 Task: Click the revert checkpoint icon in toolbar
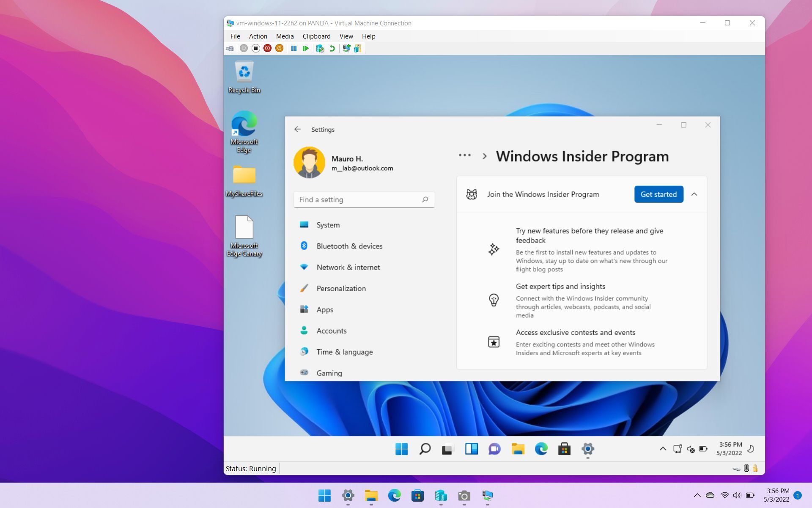coord(332,48)
